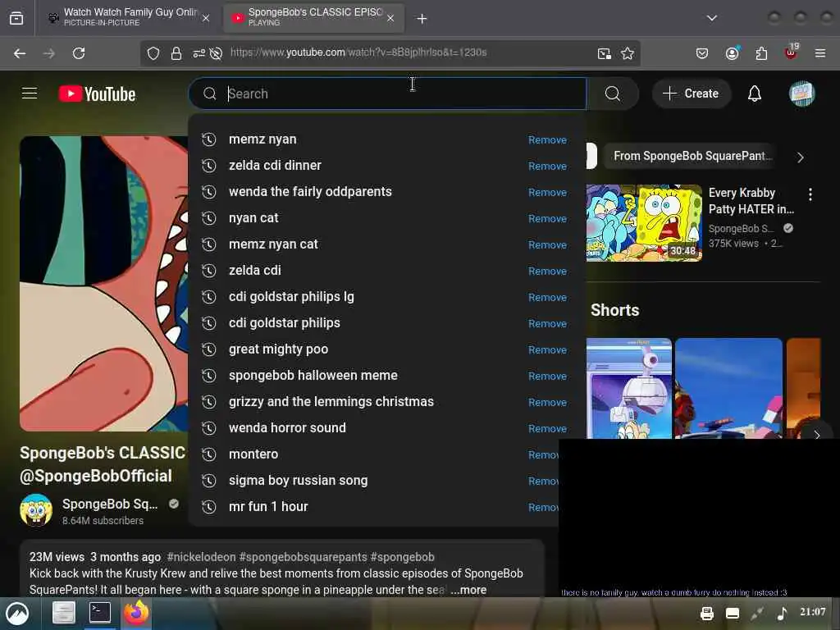Open more options for Every Krabby Patty video

tap(810, 194)
